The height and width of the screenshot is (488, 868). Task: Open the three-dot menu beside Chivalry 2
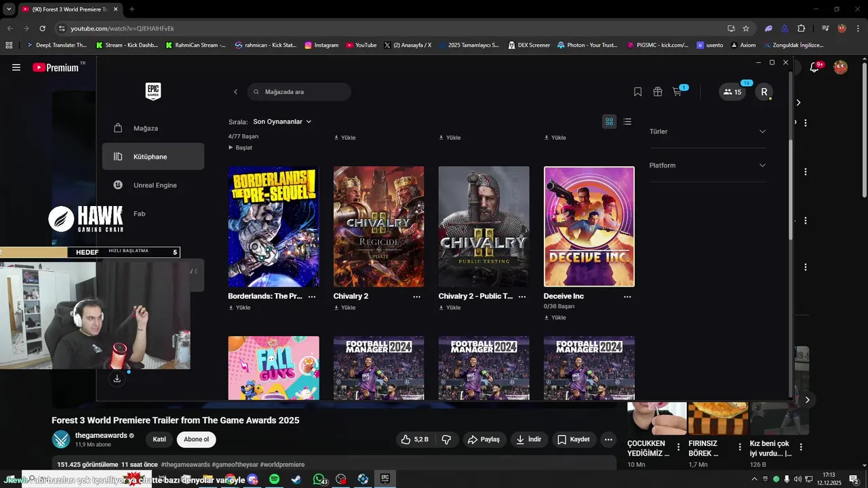(x=417, y=297)
